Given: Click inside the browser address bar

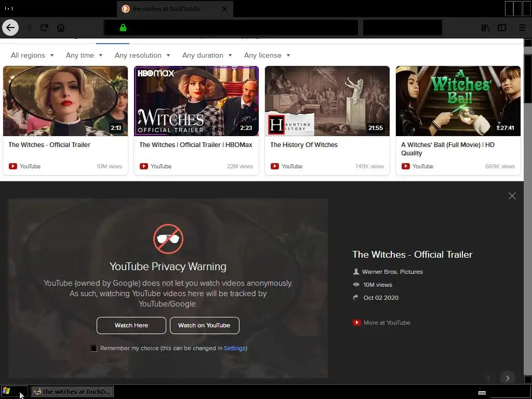Looking at the screenshot, I should pos(231,28).
